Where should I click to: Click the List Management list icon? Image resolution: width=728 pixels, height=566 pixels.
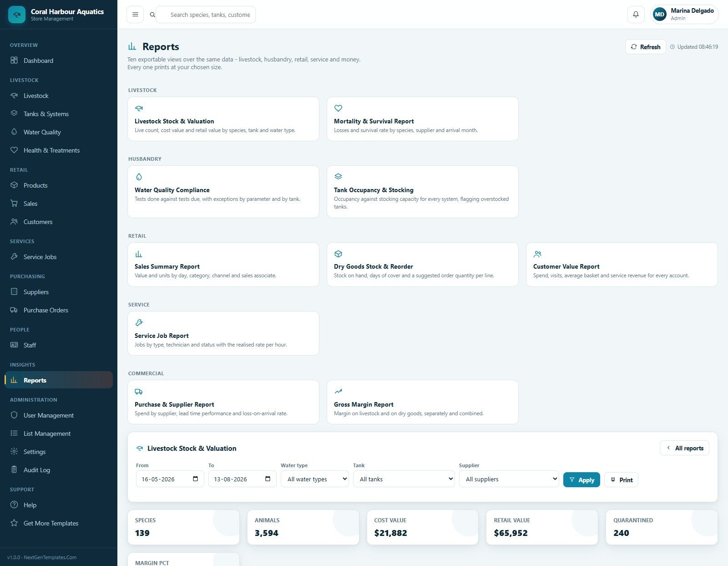(14, 433)
